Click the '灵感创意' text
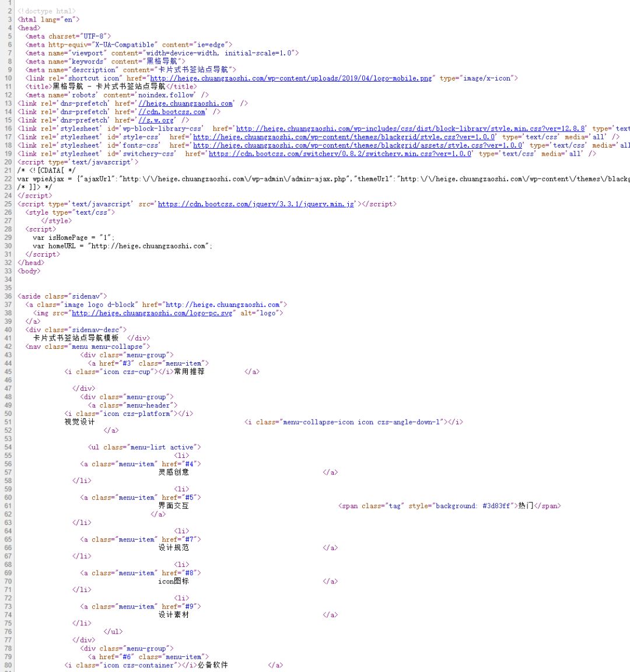This screenshot has height=672, width=630. coord(174,473)
